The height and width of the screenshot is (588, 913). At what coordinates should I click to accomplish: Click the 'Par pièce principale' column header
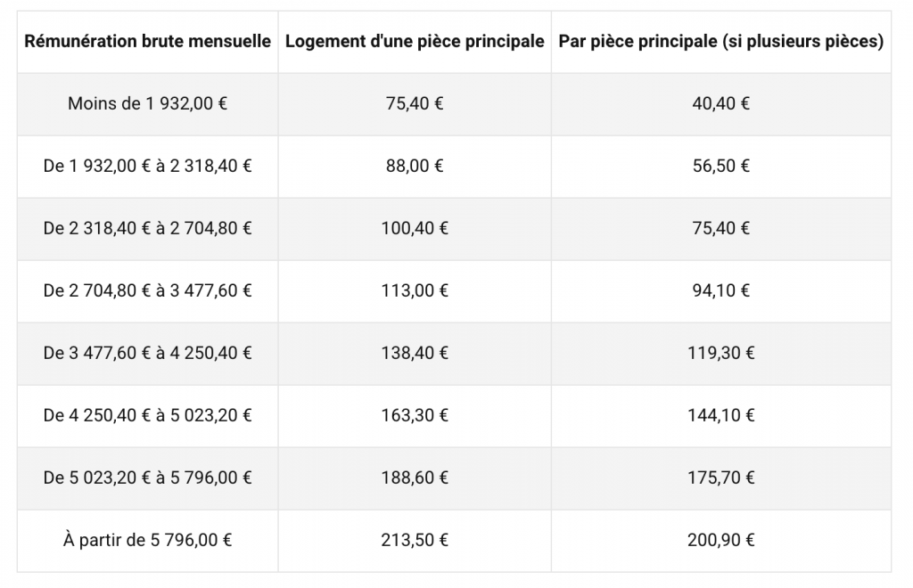tap(720, 42)
